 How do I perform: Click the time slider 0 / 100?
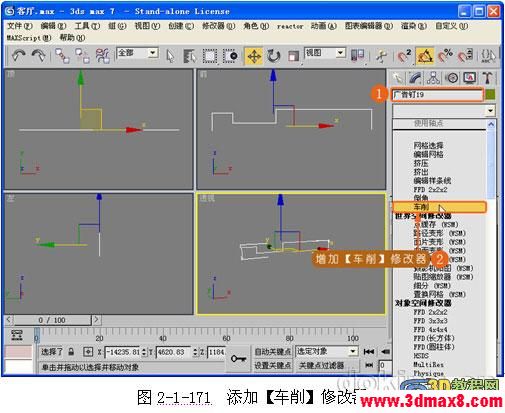(52, 320)
